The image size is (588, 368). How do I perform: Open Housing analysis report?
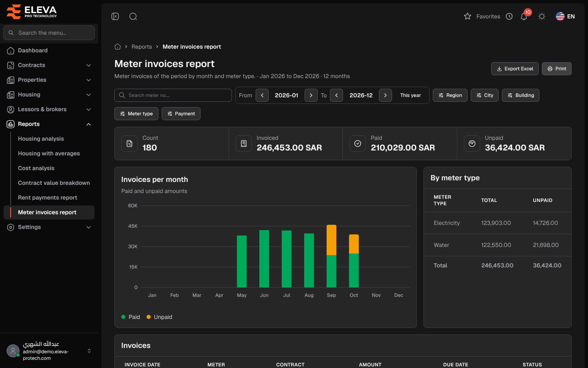point(41,139)
